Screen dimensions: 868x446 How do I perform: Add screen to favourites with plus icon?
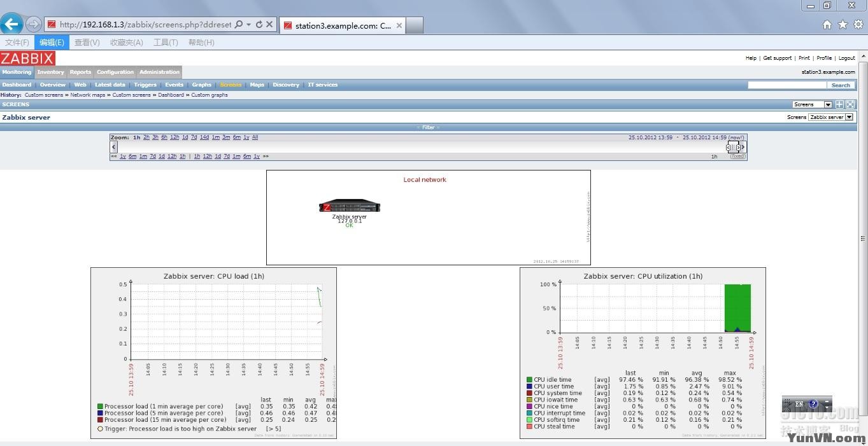(x=840, y=104)
